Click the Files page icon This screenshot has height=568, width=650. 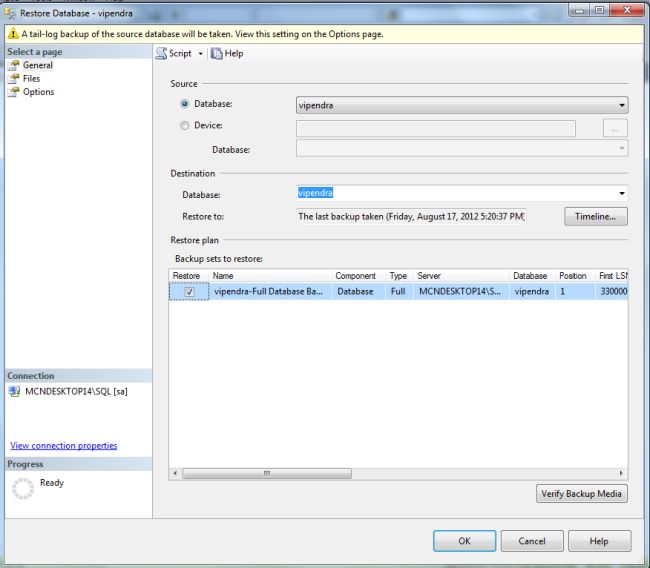tap(14, 78)
